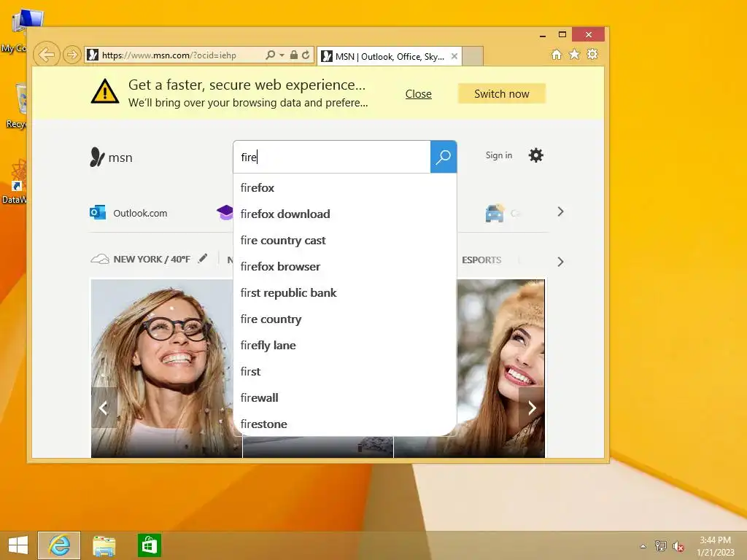Open the Favorites star icon

[575, 55]
